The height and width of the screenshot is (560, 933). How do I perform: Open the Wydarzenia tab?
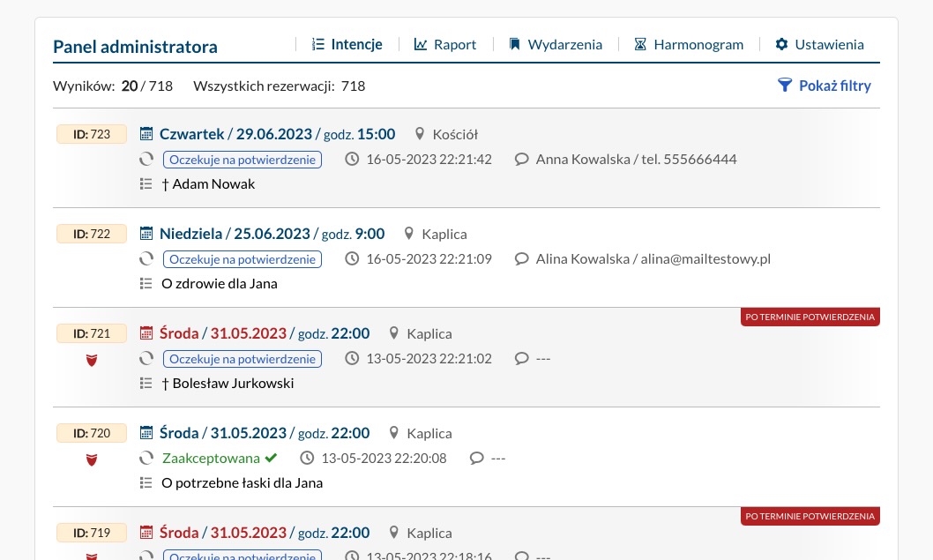pyautogui.click(x=564, y=43)
